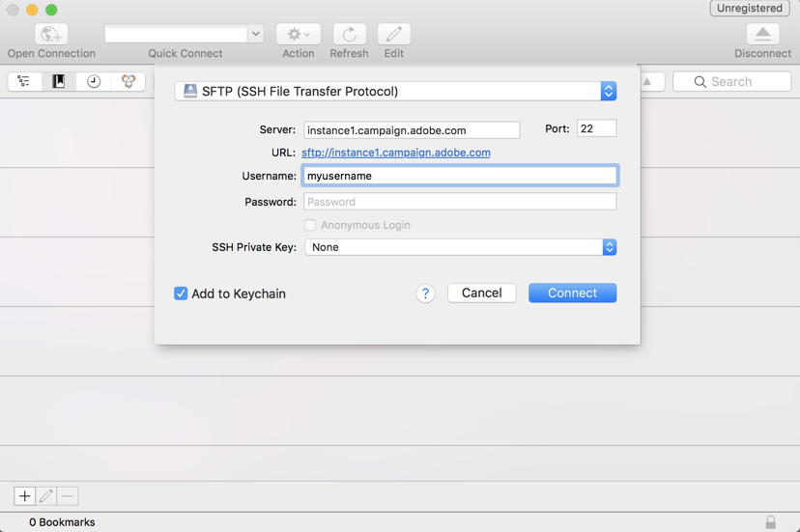Open the SSH Private Key dropdown
Image resolution: width=800 pixels, height=532 pixels.
(x=460, y=247)
